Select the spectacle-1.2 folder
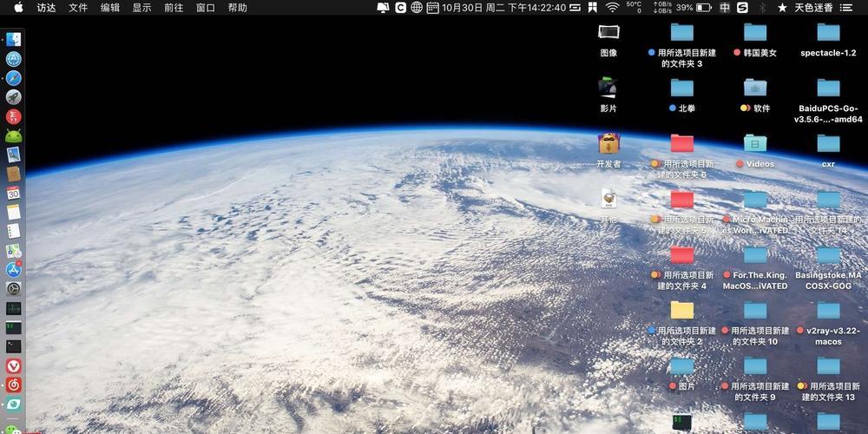The image size is (868, 434). 828,32
